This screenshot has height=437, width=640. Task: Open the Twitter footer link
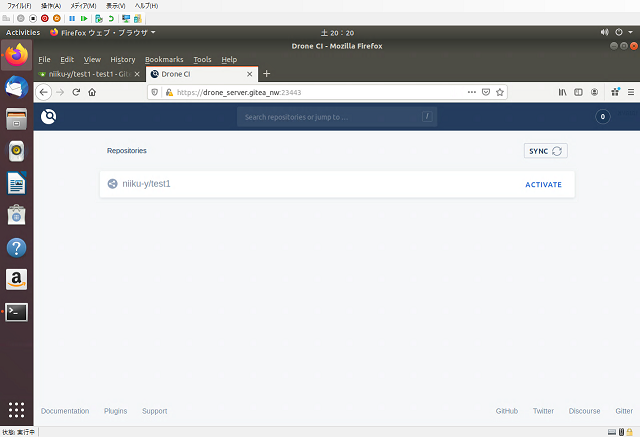[x=543, y=411]
